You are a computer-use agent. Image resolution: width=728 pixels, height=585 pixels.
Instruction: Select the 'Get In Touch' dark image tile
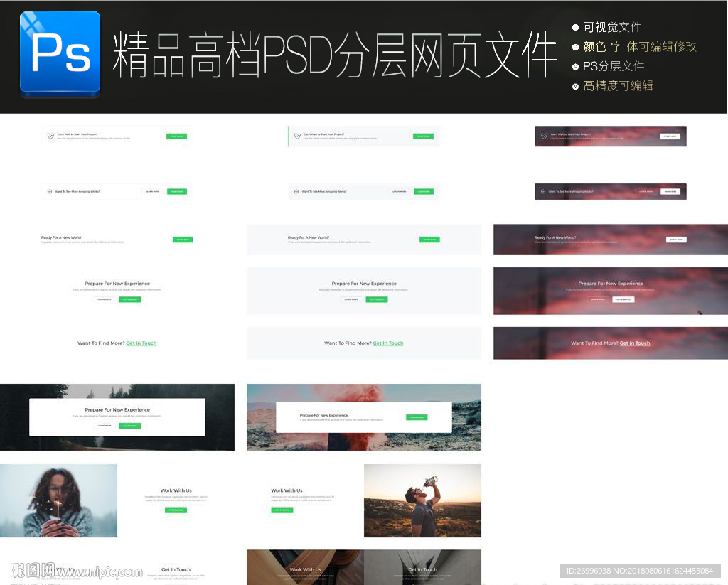pos(422,567)
